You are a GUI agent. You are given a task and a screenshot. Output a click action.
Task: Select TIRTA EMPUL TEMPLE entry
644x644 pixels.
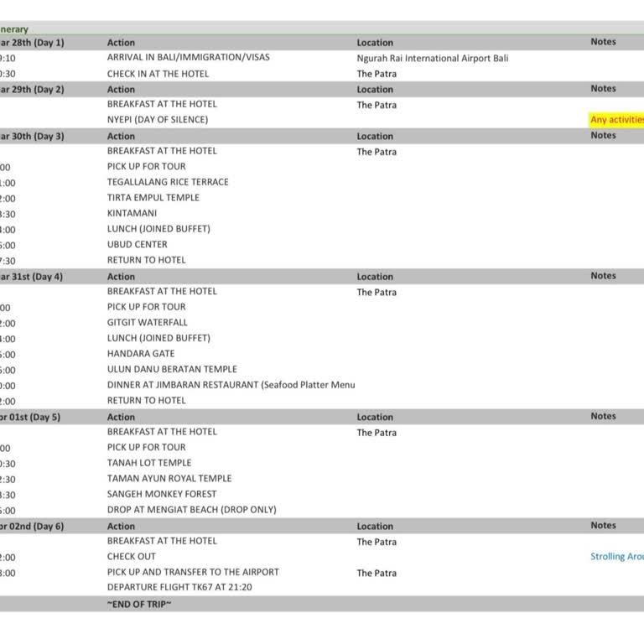coord(153,198)
